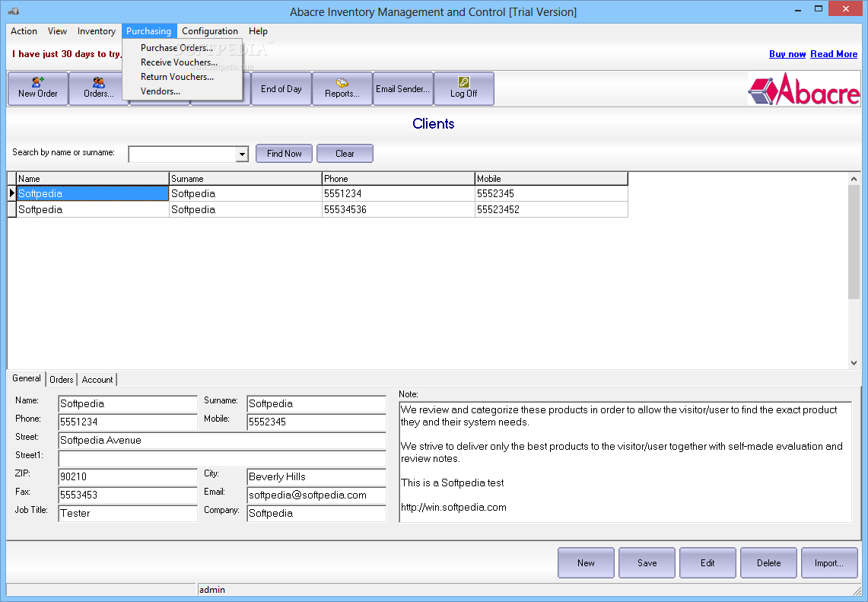
Task: Click the Read More link
Action: click(834, 54)
